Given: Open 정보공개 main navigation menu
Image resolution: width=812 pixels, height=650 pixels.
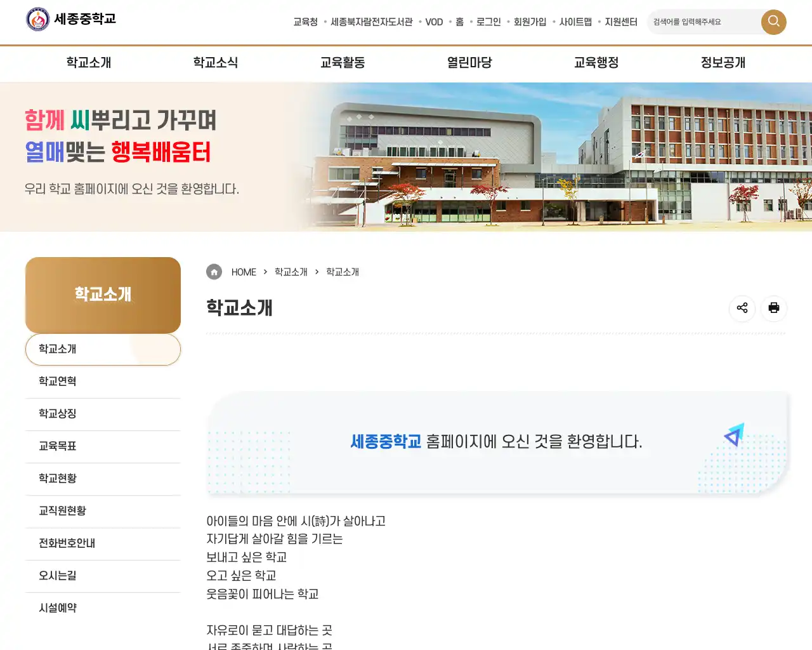Looking at the screenshot, I should point(723,62).
